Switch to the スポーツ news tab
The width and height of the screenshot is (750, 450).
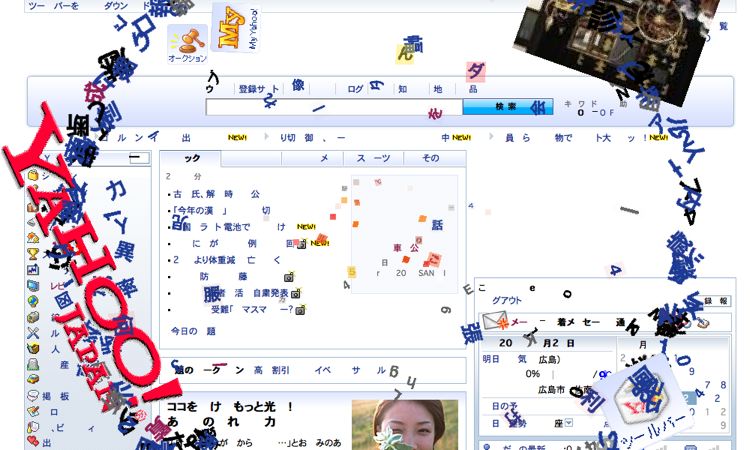tap(373, 158)
